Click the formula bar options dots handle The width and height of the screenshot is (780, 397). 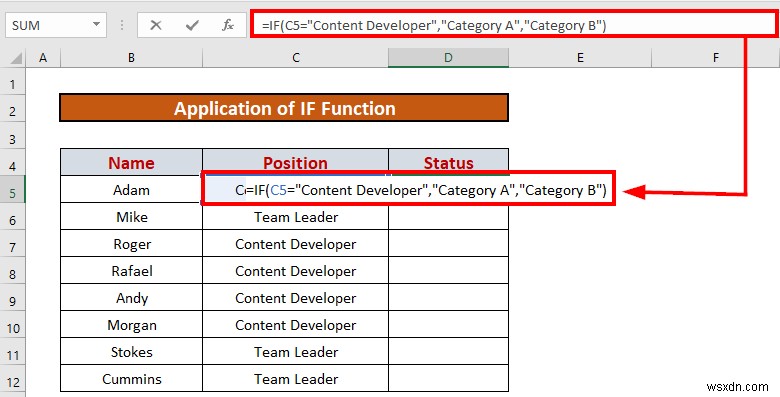coord(122,25)
